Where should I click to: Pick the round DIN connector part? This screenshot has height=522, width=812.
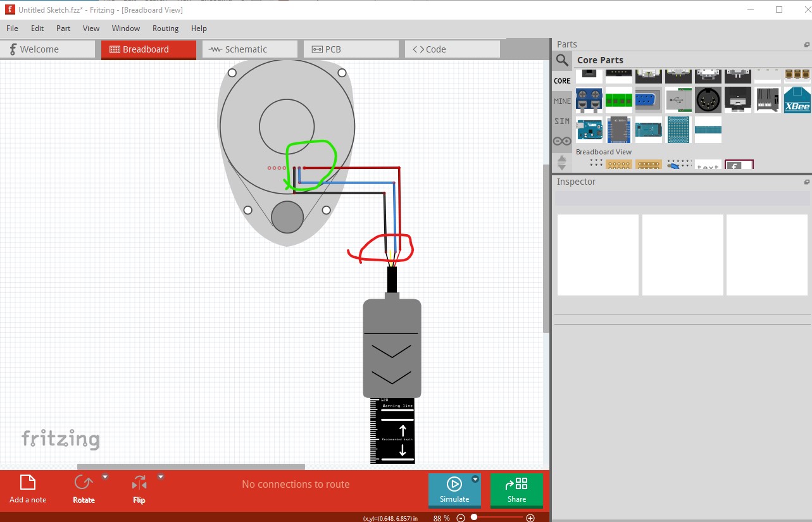coord(708,100)
